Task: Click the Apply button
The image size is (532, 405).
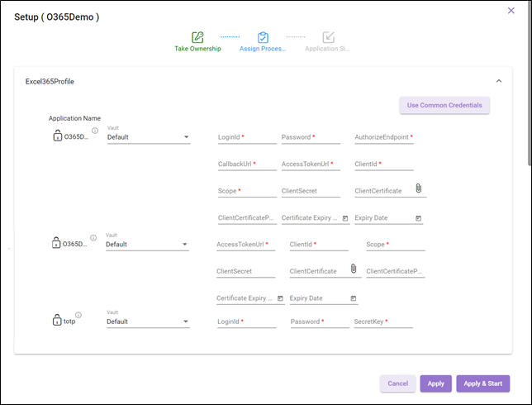Action: (x=435, y=384)
